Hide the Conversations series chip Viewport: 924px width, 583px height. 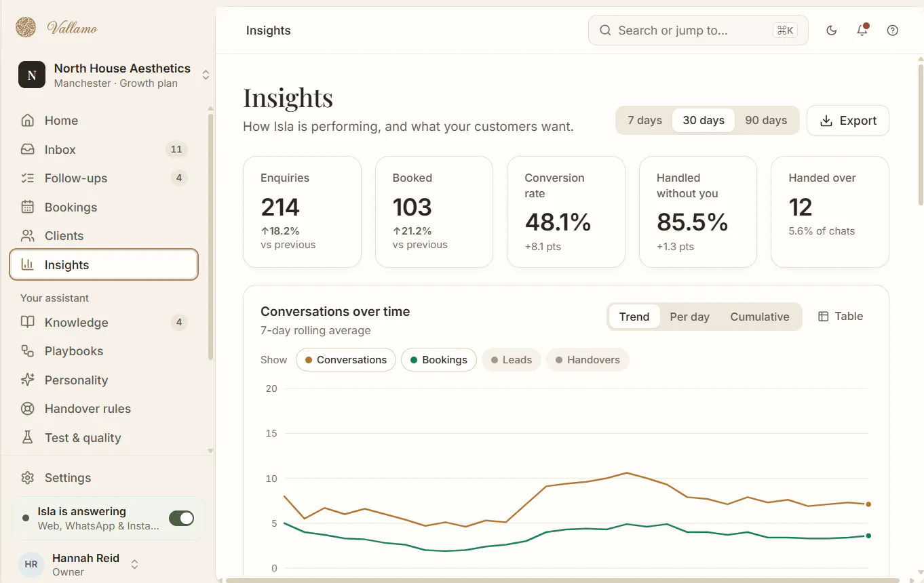pyautogui.click(x=346, y=360)
